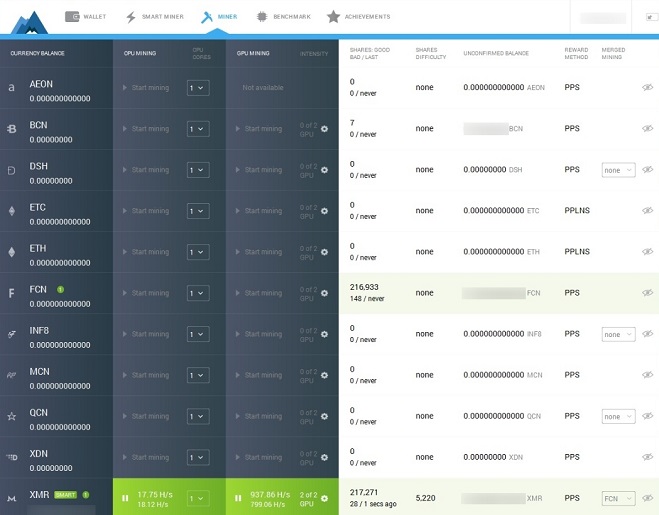Switch to the Wallet tab
Viewport: 659px width, 515px height.
[x=86, y=17]
